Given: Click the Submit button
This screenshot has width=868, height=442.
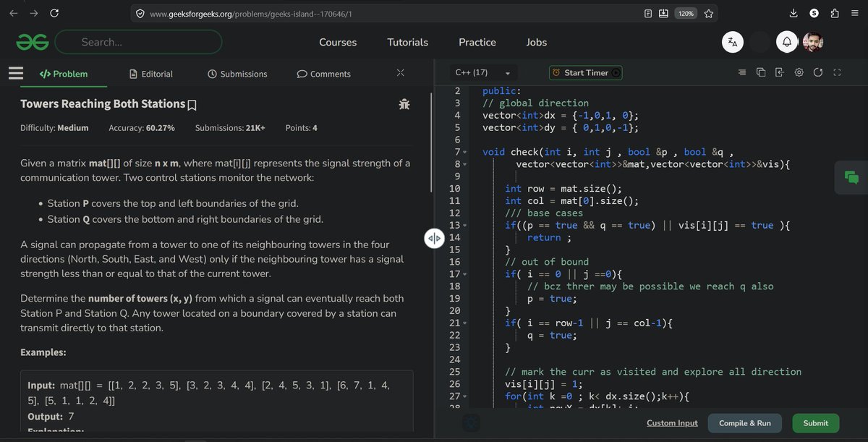Looking at the screenshot, I should tap(816, 423).
